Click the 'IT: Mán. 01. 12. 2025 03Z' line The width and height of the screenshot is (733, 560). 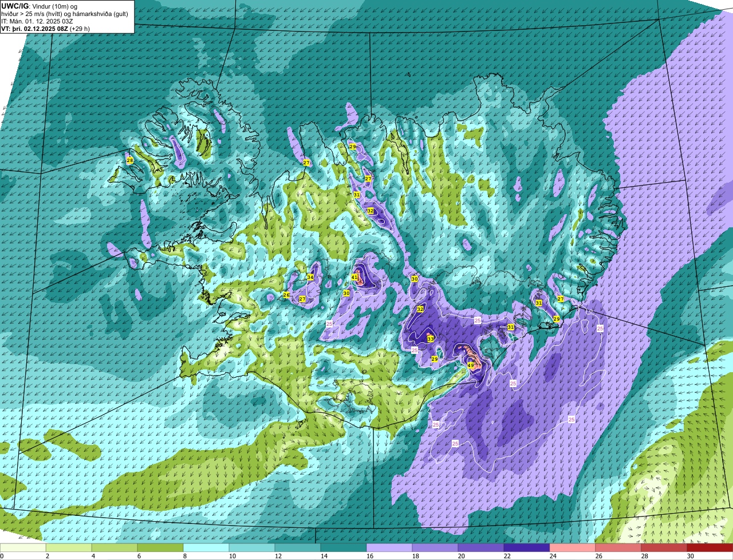37,21
